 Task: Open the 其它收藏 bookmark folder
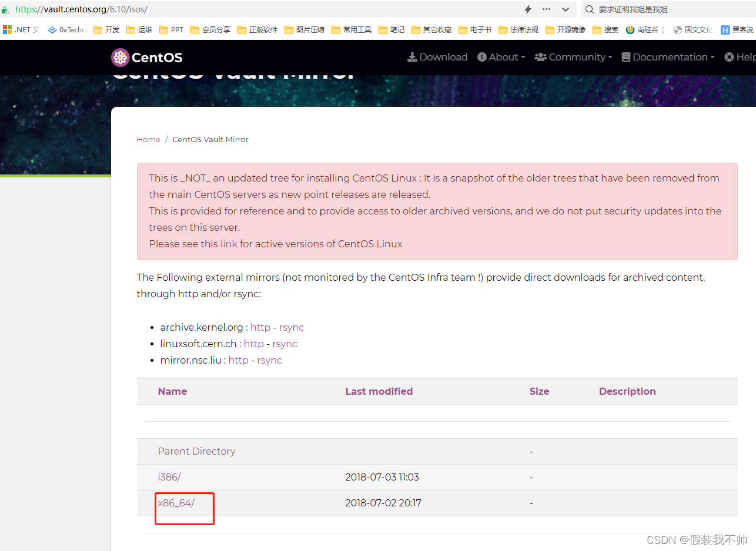(431, 29)
